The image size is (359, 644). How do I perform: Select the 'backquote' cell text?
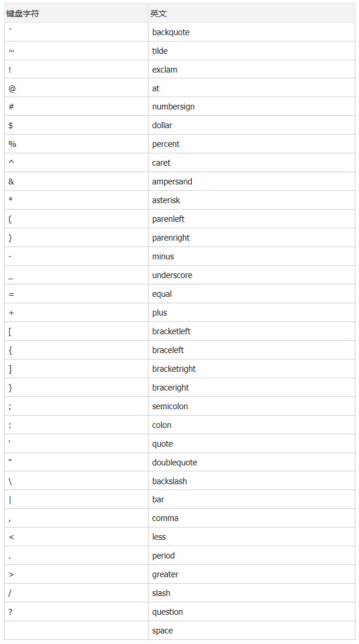pos(171,32)
